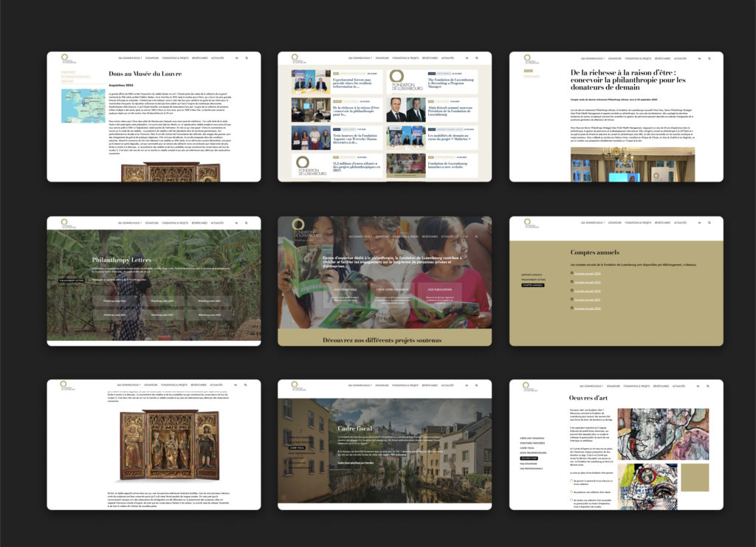Tick the first square bullet in the Œuvres d'art list
This screenshot has width=756, height=547.
point(571,480)
